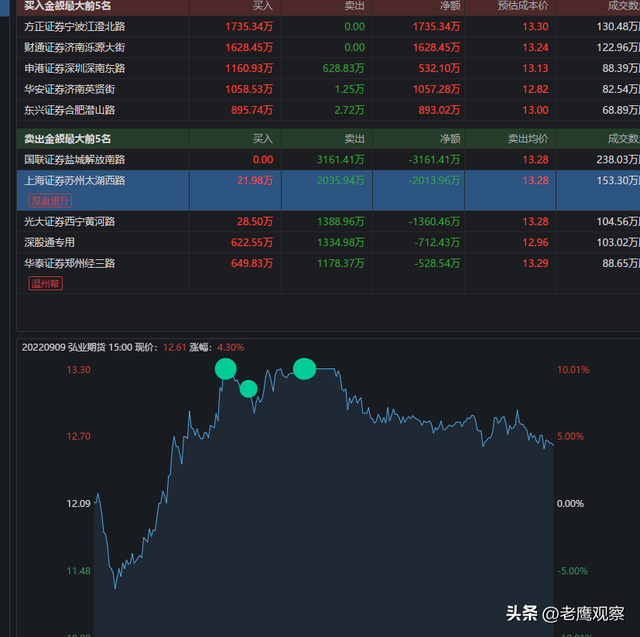Click volume cell 238.03万
640x637 pixels.
pos(618,160)
